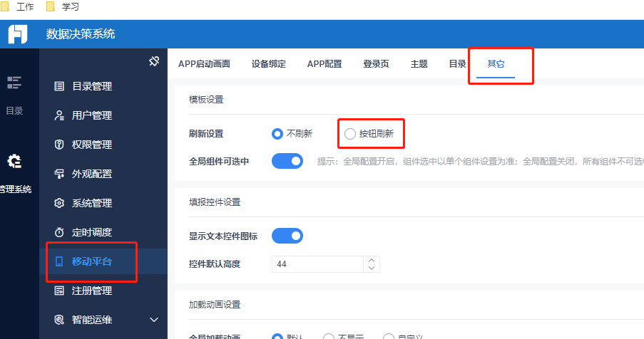644x339 pixels.
Task: Click the 学习 bookmark folder icon
Action: click(50, 6)
